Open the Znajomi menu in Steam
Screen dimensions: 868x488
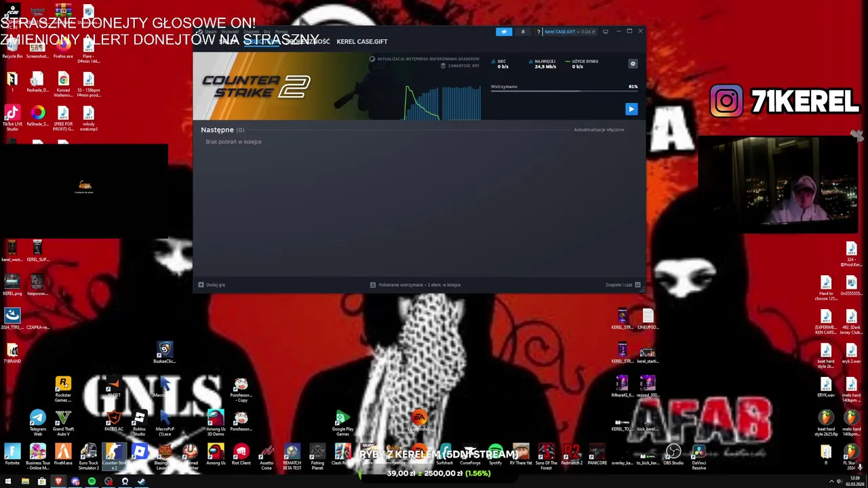(x=251, y=32)
